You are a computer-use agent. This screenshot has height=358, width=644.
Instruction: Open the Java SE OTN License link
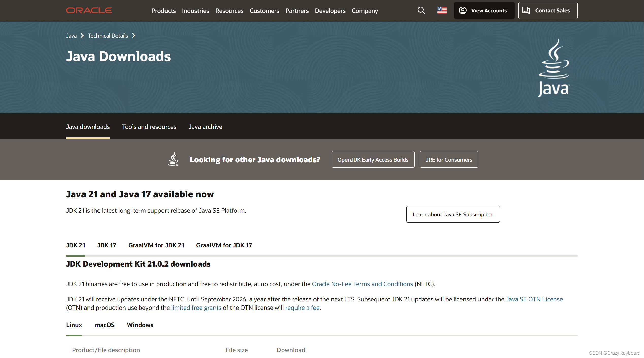point(534,299)
